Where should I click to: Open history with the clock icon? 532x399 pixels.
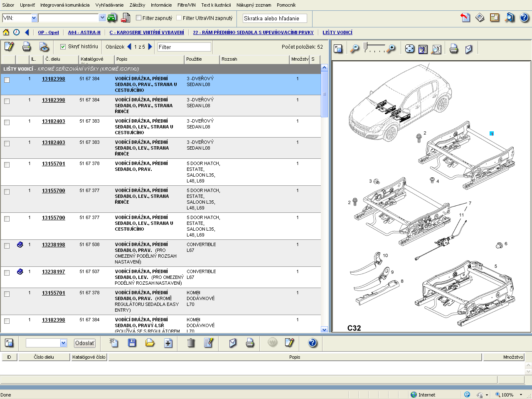click(16, 32)
